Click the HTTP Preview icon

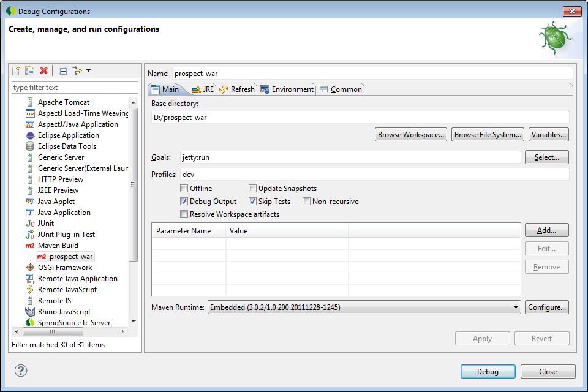point(30,179)
